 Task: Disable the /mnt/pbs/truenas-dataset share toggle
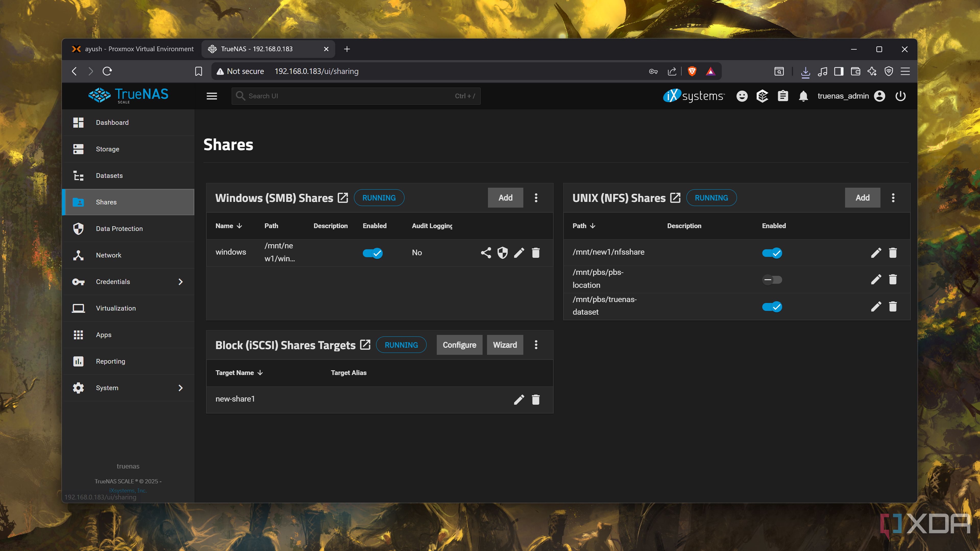(772, 307)
